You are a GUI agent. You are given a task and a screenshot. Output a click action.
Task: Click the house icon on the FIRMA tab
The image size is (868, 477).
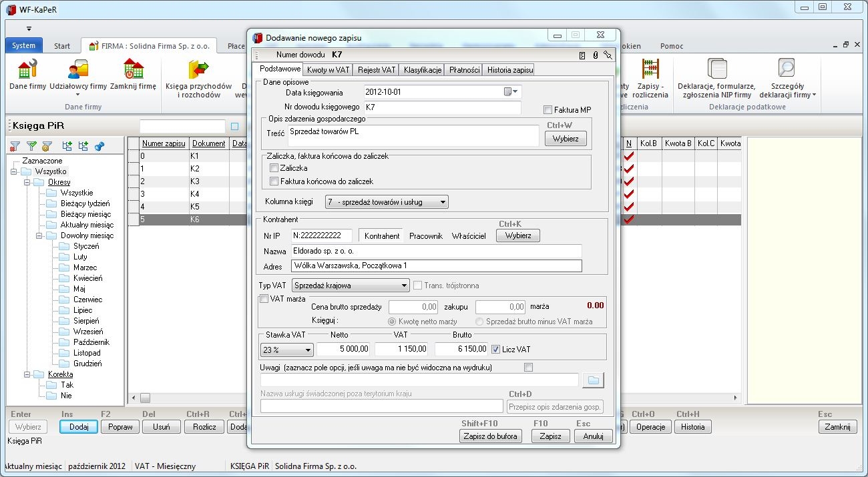click(x=93, y=46)
